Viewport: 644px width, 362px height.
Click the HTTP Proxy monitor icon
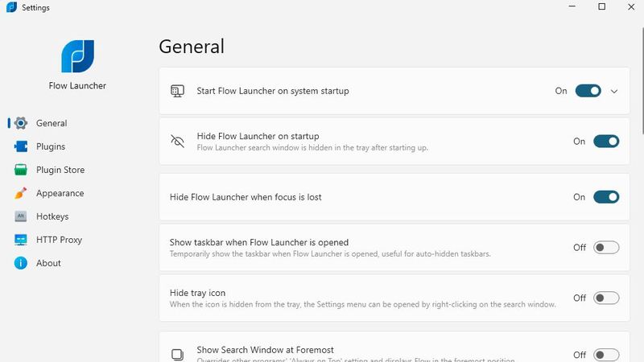click(21, 240)
